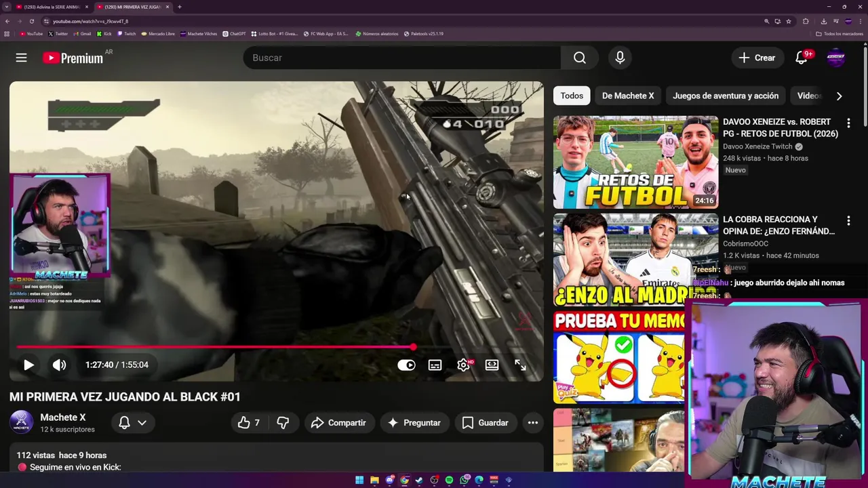868x488 pixels.
Task: Open the Windows Start menu
Action: [x=359, y=480]
